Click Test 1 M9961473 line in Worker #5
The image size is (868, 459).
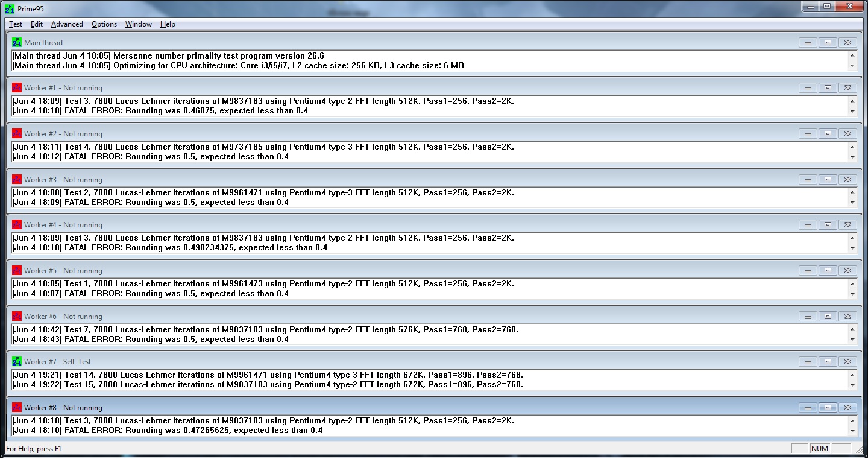263,284
